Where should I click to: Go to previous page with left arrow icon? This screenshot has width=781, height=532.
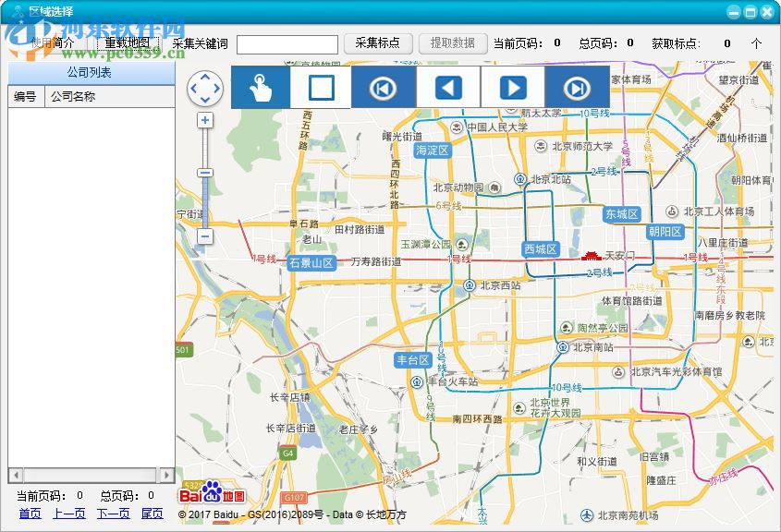click(x=448, y=88)
